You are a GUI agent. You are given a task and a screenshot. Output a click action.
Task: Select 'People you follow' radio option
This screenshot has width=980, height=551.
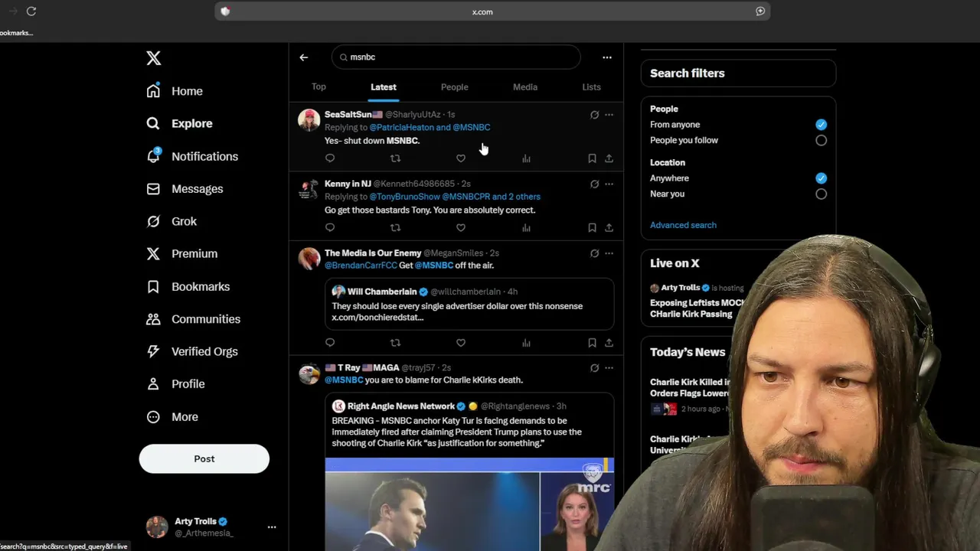(x=821, y=141)
